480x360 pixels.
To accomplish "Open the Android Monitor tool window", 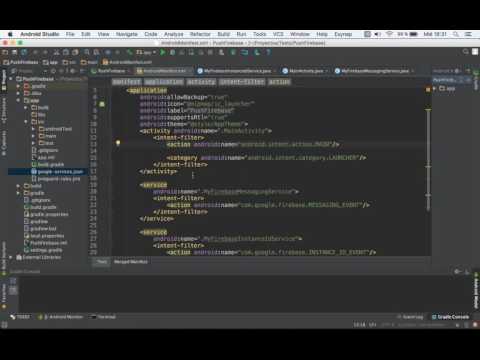I will 61,317.
